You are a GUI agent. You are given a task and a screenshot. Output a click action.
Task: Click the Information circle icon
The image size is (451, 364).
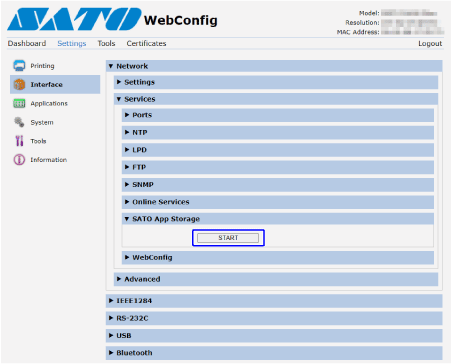pyautogui.click(x=19, y=160)
